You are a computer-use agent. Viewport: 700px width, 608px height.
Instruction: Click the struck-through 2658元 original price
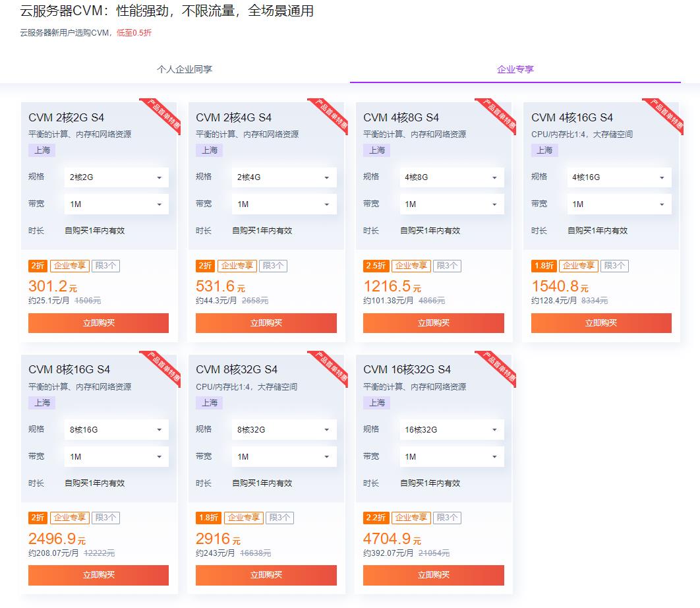click(x=255, y=301)
